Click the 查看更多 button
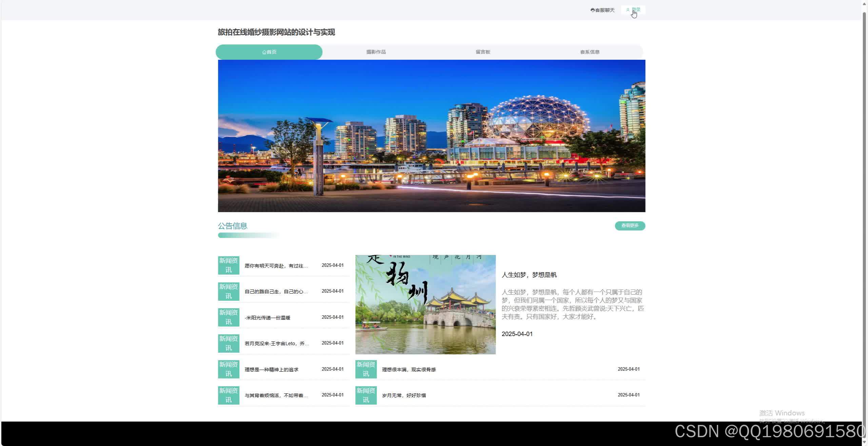The image size is (868, 446). 630,225
